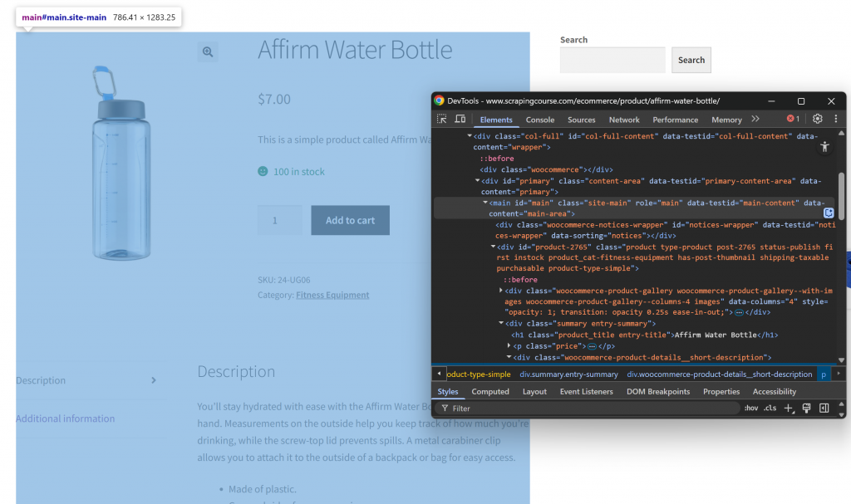
Task: Click the magnifier zoom icon on the product image
Action: click(x=208, y=52)
